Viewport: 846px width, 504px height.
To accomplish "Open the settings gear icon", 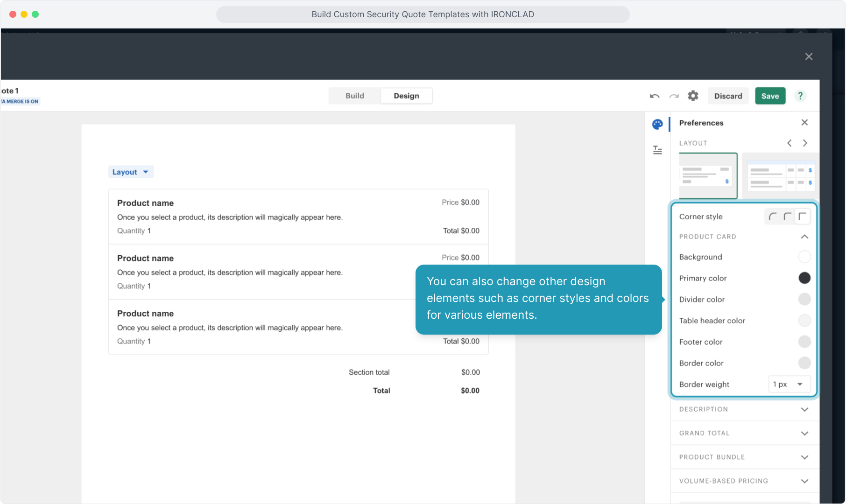I will [693, 96].
